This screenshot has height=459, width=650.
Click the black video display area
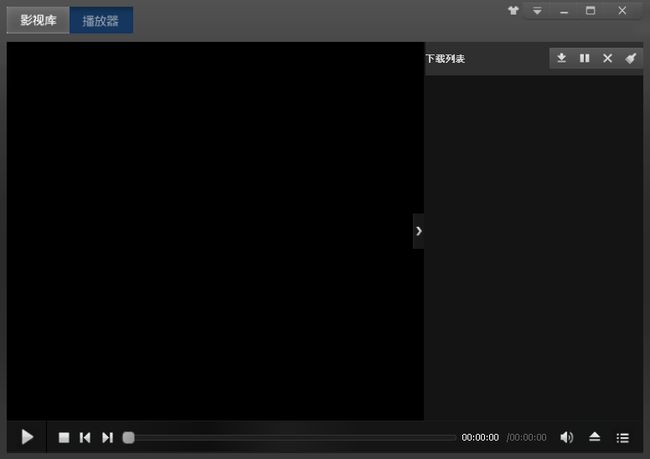215,231
